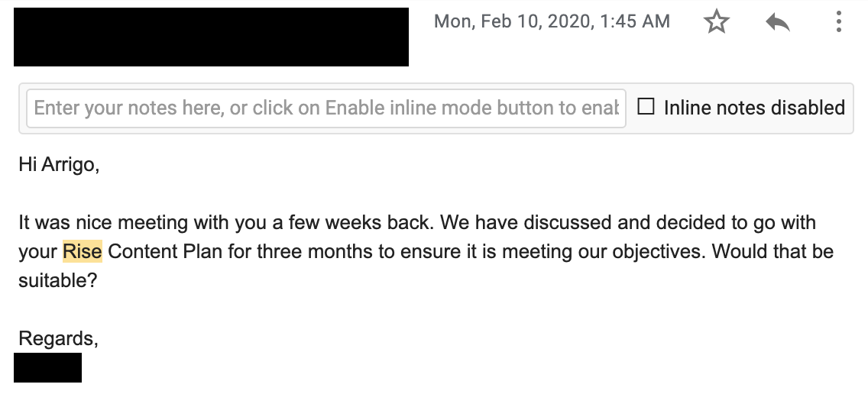Click the word "suitable?" in the email
Image resolution: width=868 pixels, height=394 pixels.
[x=57, y=280]
